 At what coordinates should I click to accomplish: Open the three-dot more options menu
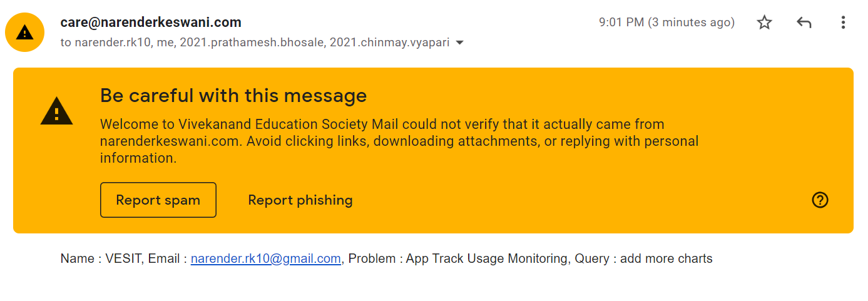(x=843, y=23)
